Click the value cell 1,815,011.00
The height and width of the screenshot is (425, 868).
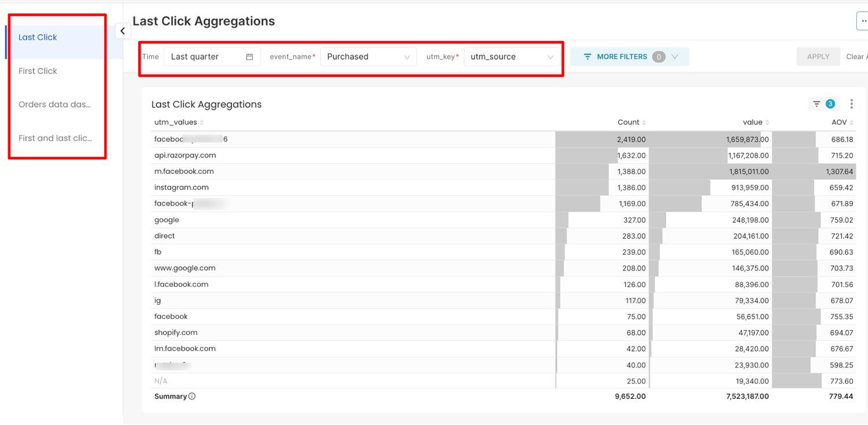pyautogui.click(x=748, y=172)
